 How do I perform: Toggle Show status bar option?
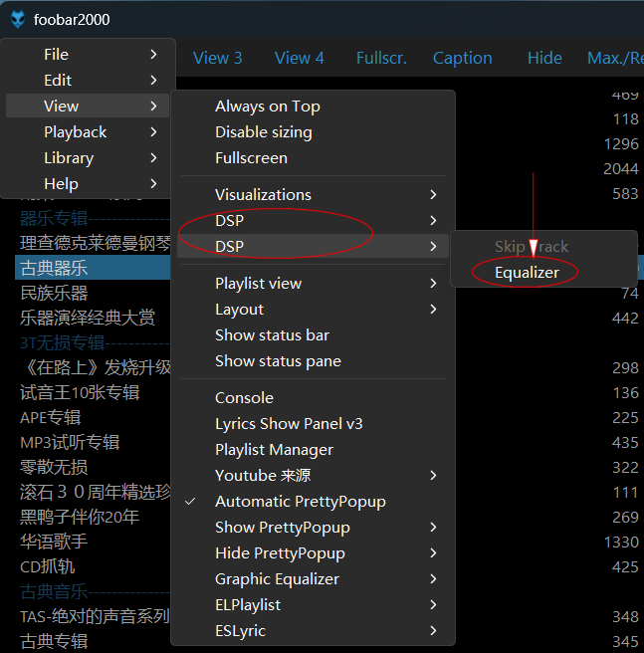click(x=272, y=335)
